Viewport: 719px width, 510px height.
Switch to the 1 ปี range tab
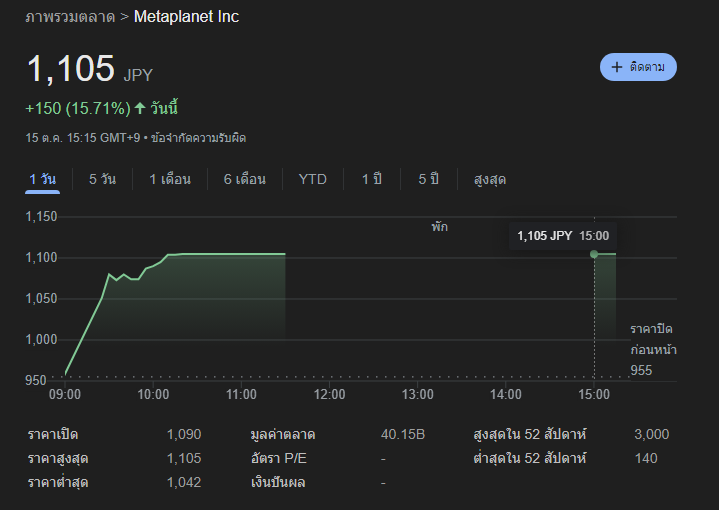click(x=371, y=179)
